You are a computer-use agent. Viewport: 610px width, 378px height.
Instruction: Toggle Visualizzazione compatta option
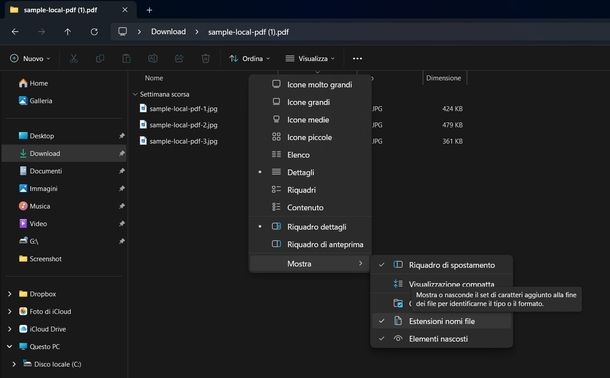click(442, 284)
